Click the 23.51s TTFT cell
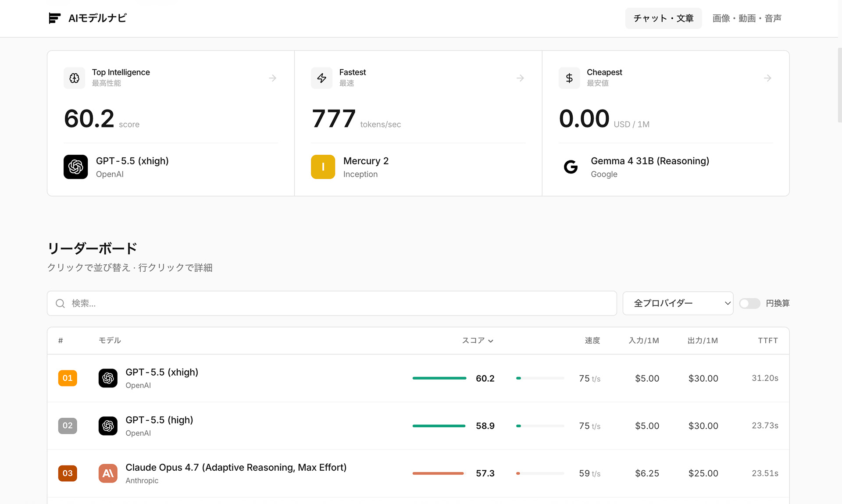 click(x=765, y=473)
